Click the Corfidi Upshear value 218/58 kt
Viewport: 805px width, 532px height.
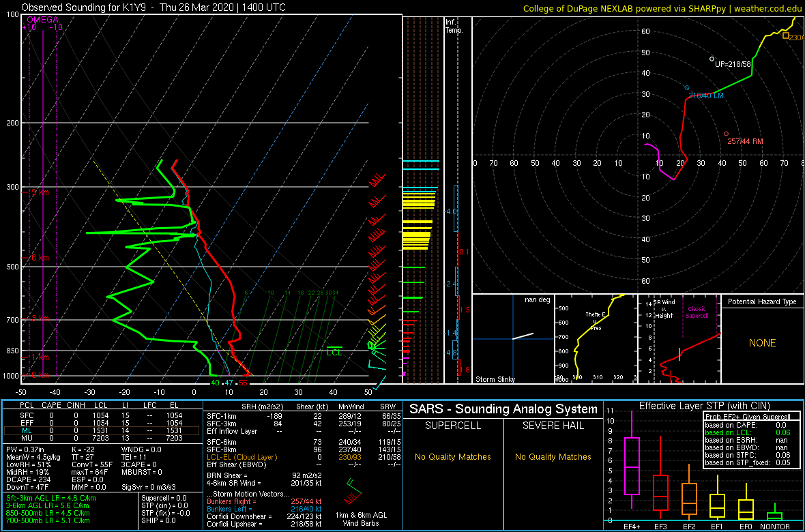pos(305,524)
